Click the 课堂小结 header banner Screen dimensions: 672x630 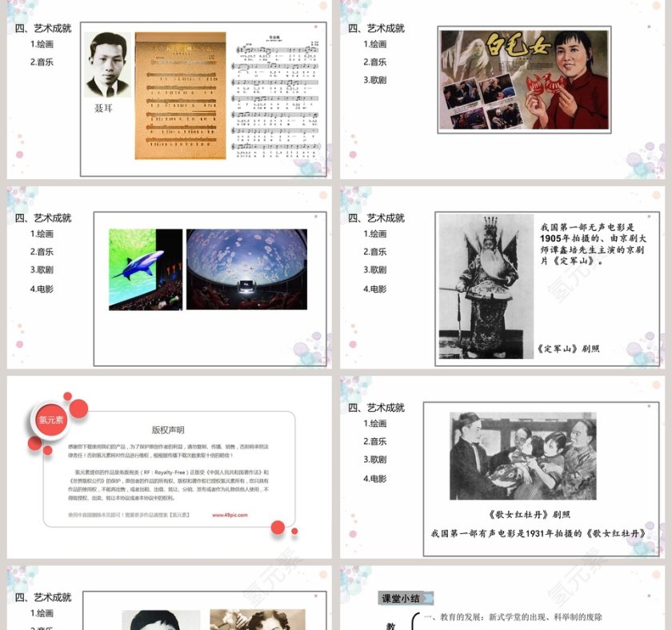402,596
